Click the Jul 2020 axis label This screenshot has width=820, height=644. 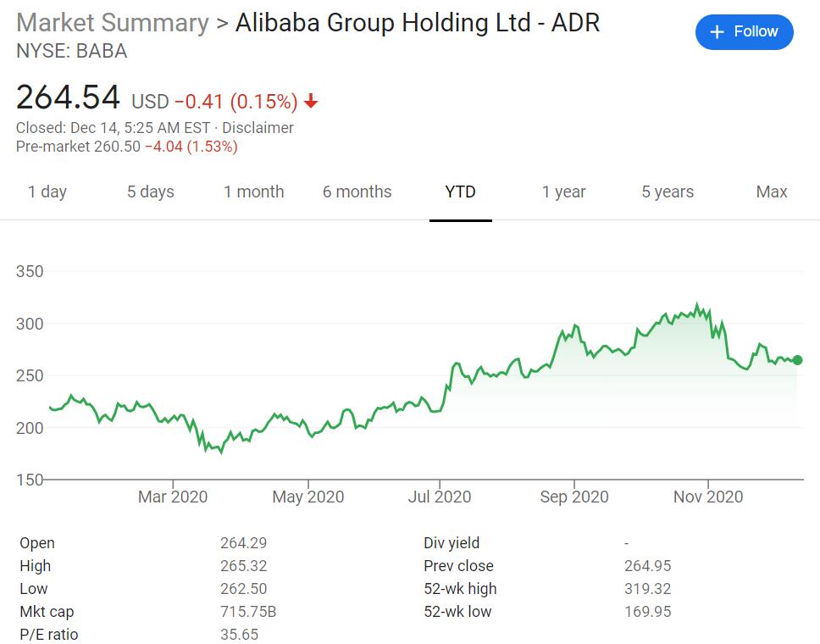pyautogui.click(x=440, y=497)
